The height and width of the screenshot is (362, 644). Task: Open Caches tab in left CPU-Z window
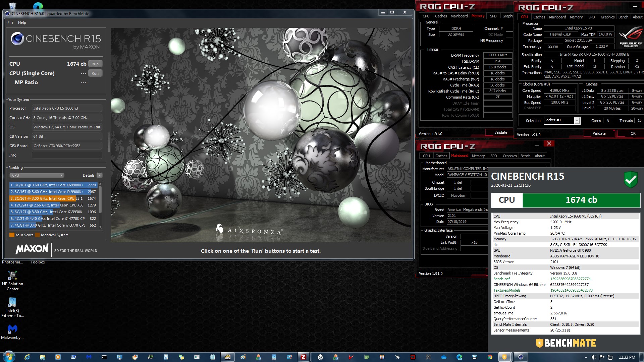point(441,16)
